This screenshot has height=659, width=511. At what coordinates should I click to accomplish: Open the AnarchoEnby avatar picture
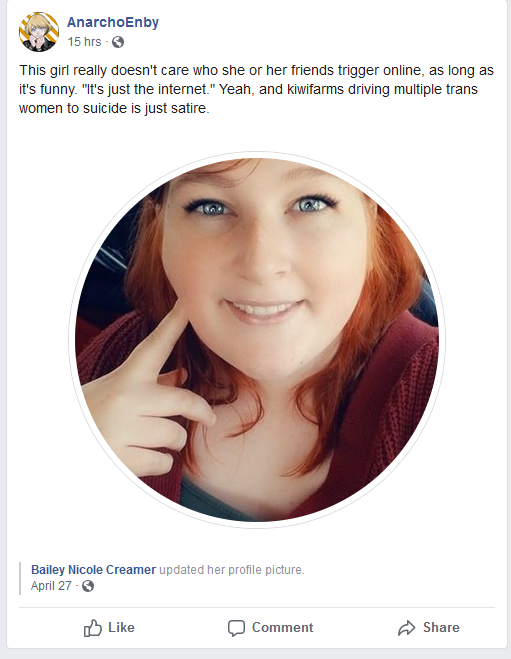[x=39, y=32]
